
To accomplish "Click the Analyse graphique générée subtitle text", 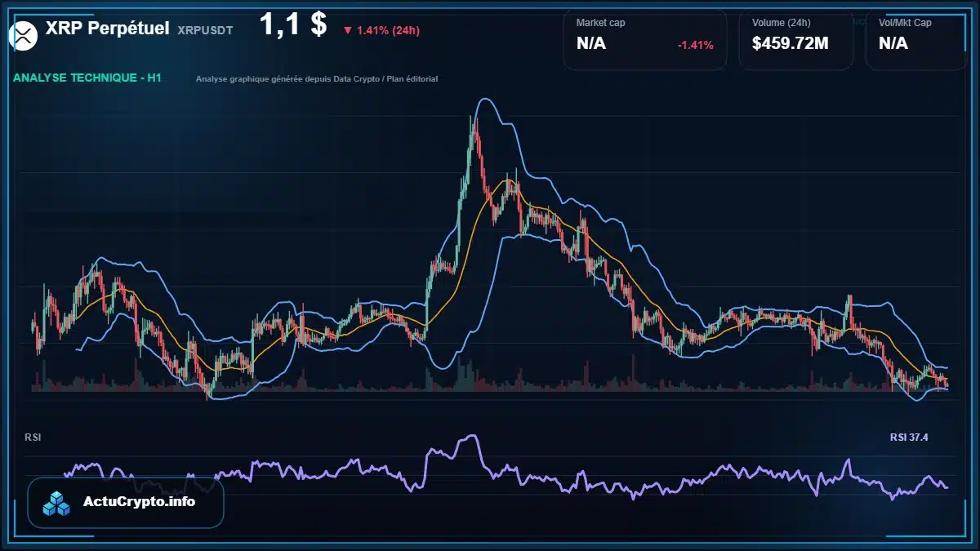I will (x=317, y=79).
